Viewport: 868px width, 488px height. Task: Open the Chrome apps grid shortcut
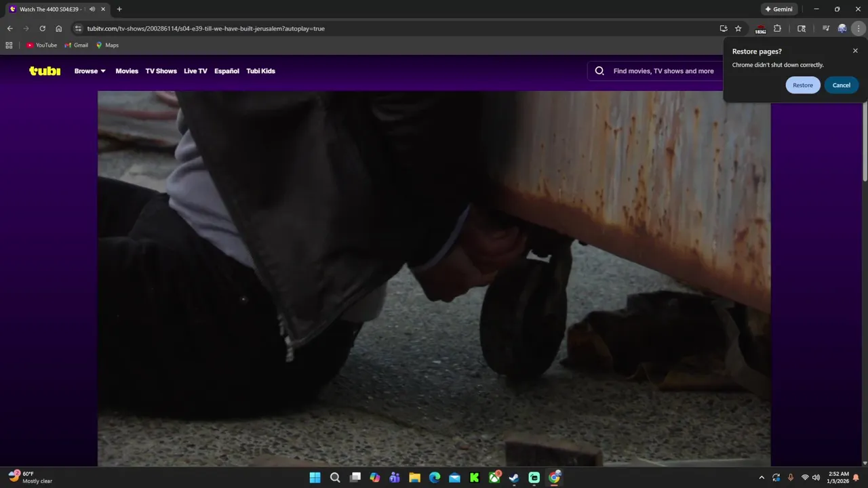click(9, 45)
